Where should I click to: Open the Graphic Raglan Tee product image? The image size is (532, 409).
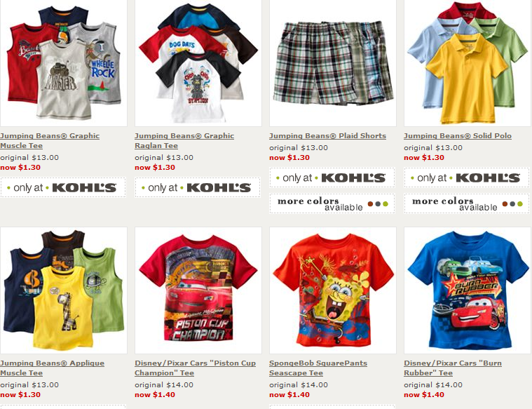pos(198,63)
